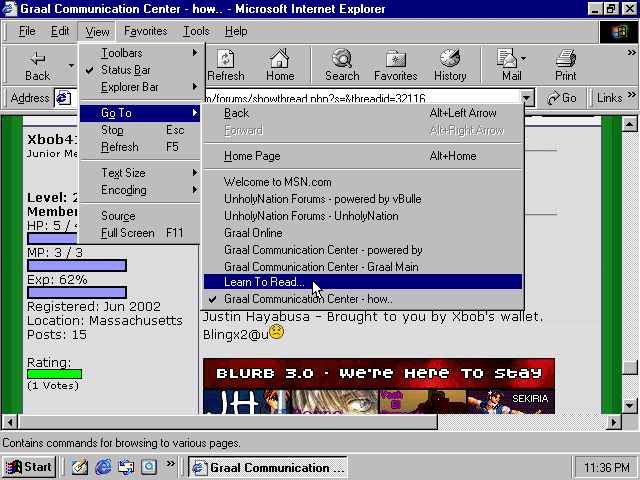Open the Tools menu
Image resolution: width=640 pixels, height=480 pixels.
[196, 31]
